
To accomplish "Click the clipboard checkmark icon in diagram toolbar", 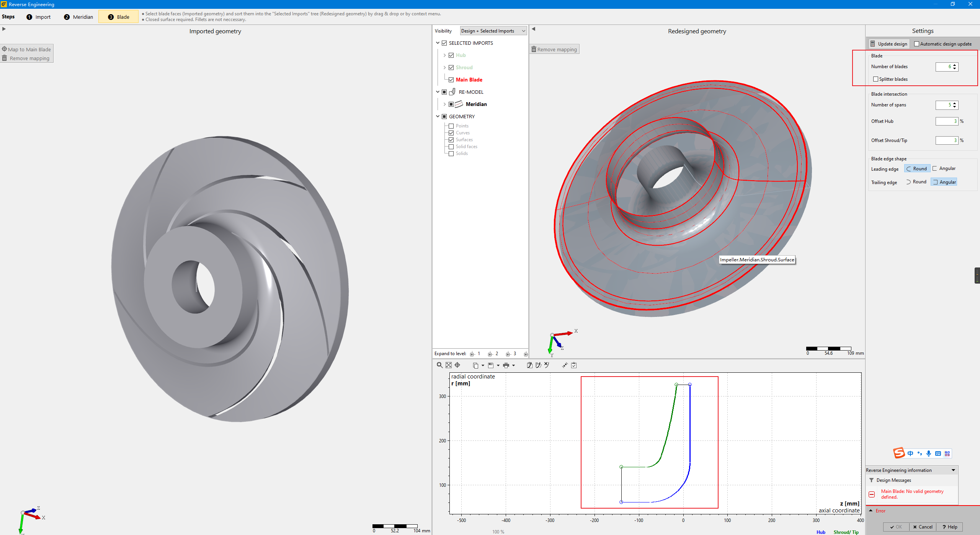I will 574,365.
